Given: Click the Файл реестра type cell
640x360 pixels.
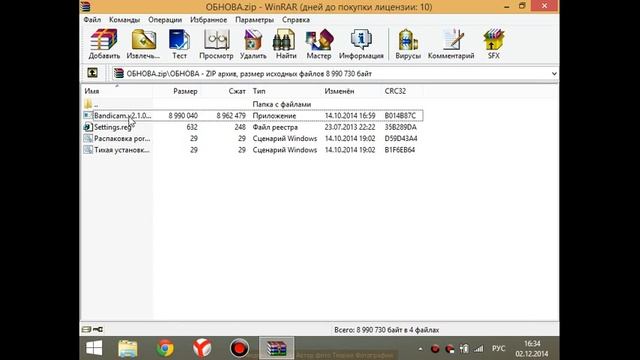Looking at the screenshot, I should tap(275, 127).
